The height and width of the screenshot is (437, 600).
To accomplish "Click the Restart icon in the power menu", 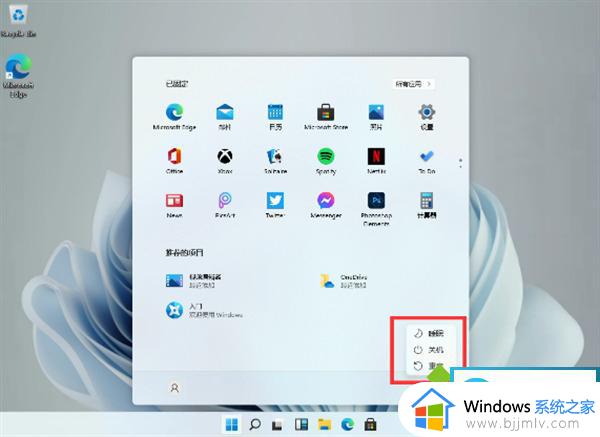I will coord(418,366).
